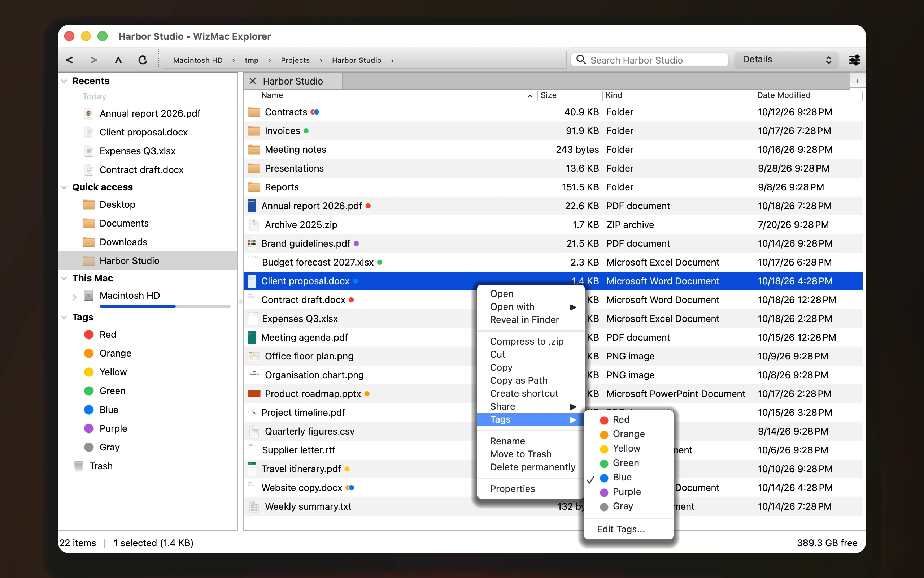Apply the Orange tag from the submenu
The image size is (924, 578).
click(x=629, y=434)
